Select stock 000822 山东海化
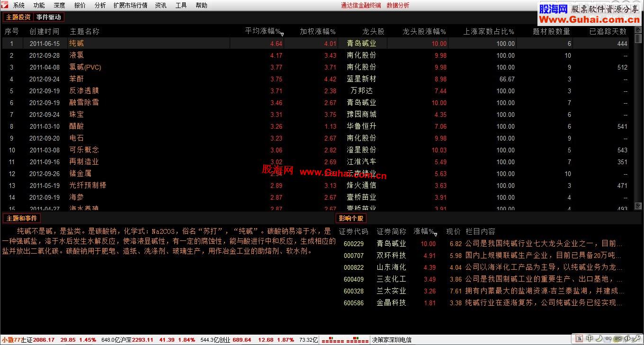This screenshot has width=644, height=345. coord(483,267)
